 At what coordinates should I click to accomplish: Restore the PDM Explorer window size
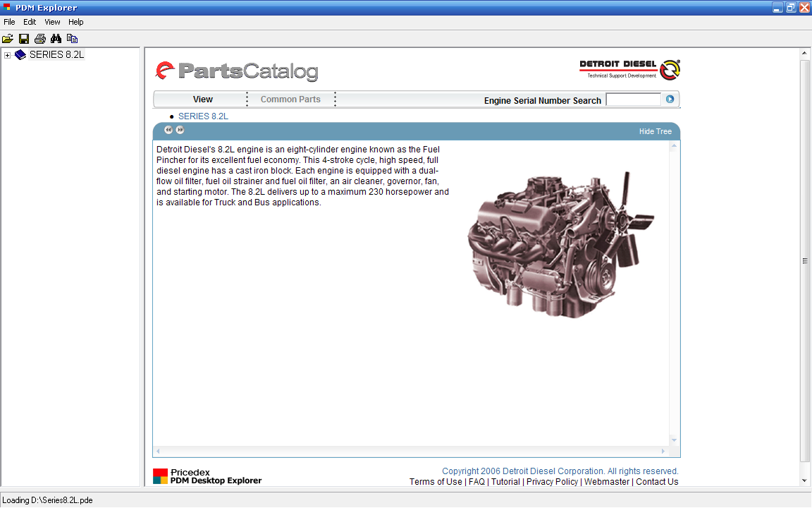click(x=791, y=8)
